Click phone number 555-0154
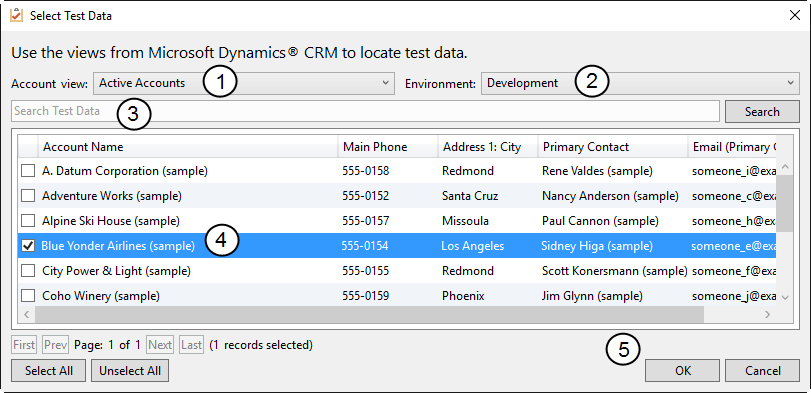Image resolution: width=811 pixels, height=393 pixels. coord(365,246)
